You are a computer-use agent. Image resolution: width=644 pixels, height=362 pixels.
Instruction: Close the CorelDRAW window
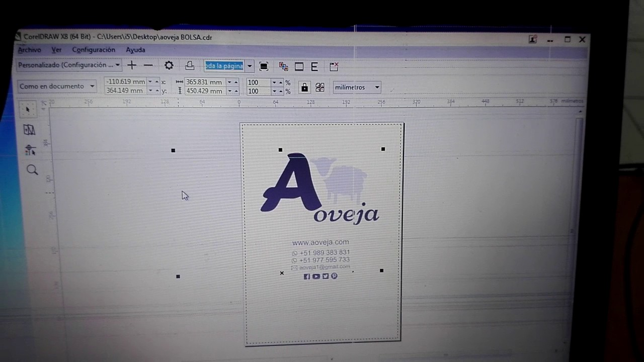[x=582, y=39]
